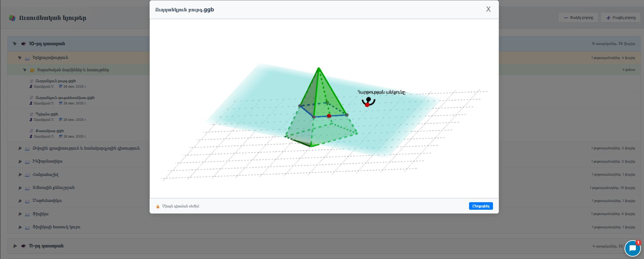The width and height of the screenshot is (644, 259).
Task: Collapse the Տարածական մարմիններ և հատույթներ folder
Action: point(25,70)
